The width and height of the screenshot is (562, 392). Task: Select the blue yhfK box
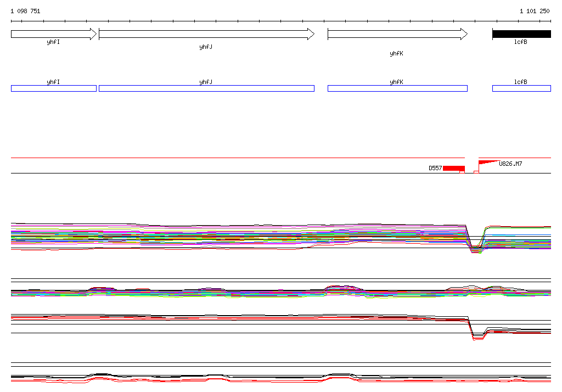[x=397, y=88]
